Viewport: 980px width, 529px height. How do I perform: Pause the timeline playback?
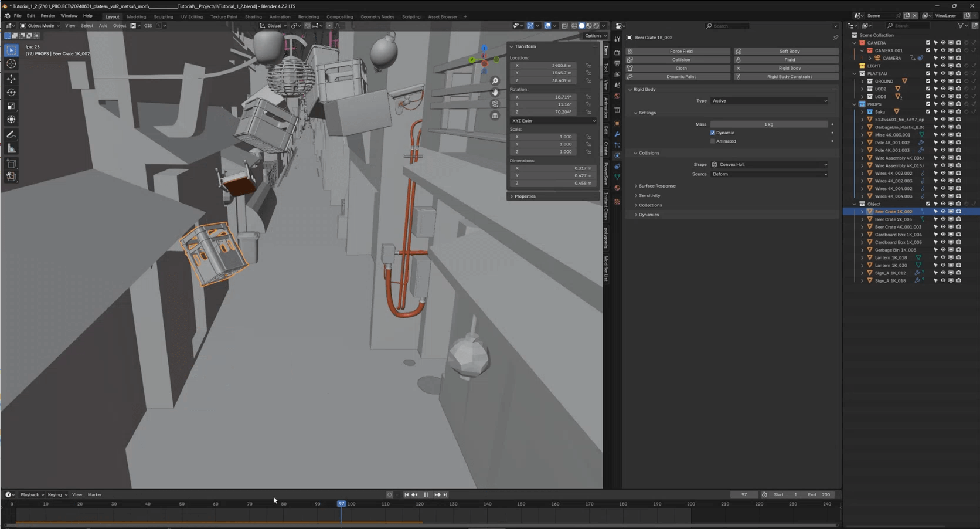(x=426, y=495)
